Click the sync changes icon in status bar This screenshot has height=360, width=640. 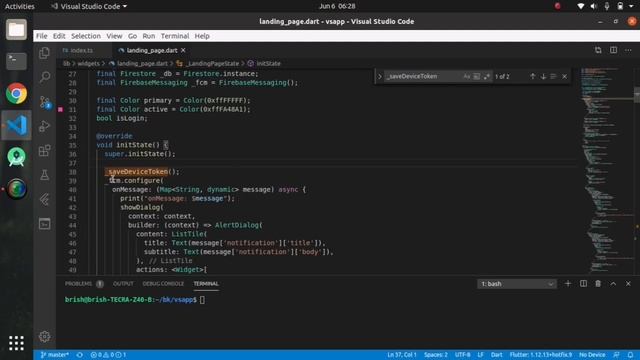[x=80, y=355]
